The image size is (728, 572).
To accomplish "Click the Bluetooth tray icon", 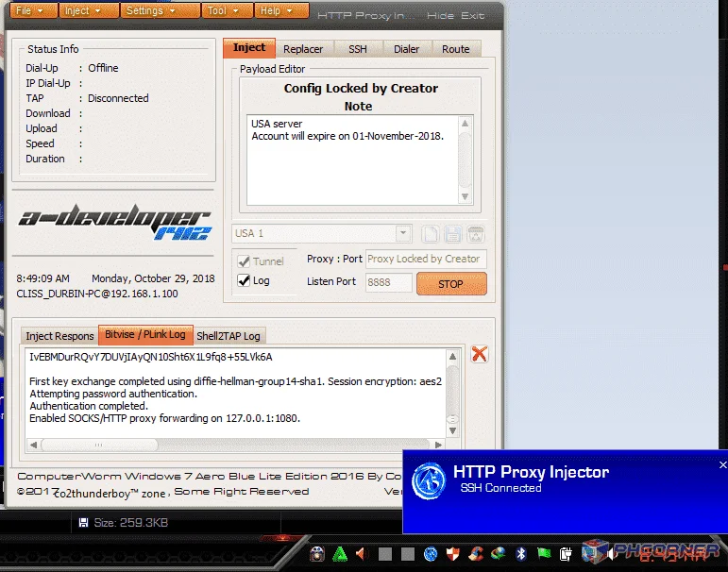I will click(x=521, y=554).
